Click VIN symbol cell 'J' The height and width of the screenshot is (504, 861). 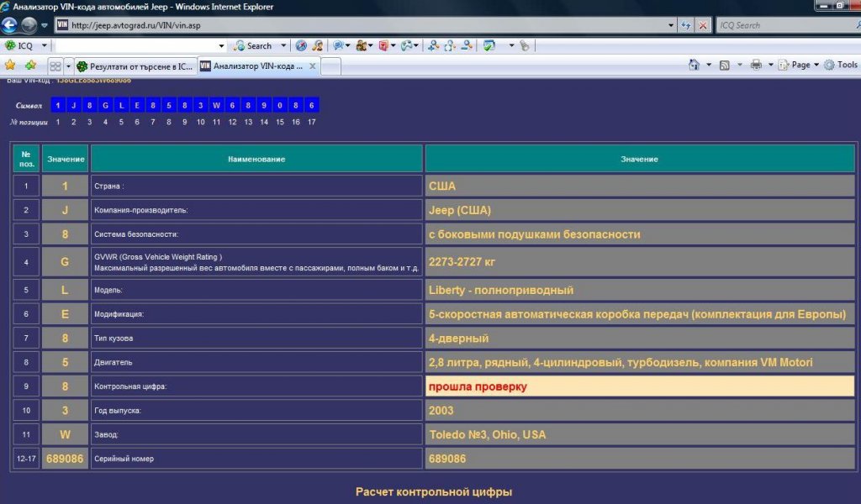pyautogui.click(x=74, y=105)
